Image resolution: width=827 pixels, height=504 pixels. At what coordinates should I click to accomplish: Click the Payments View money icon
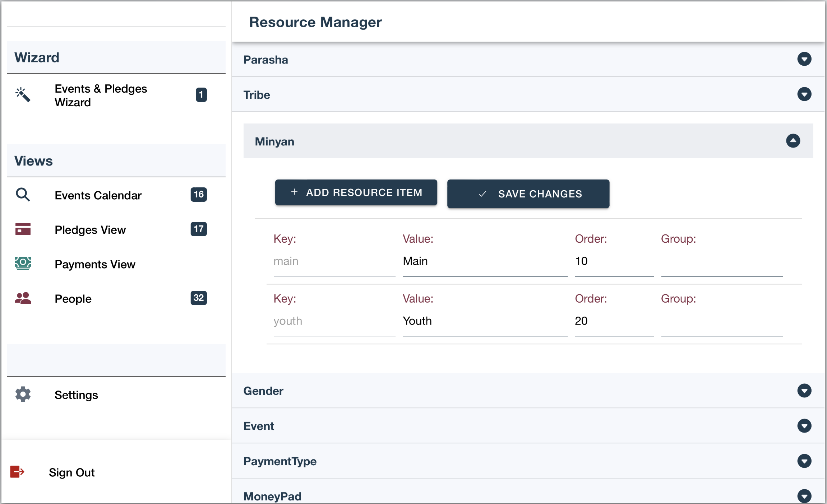click(x=23, y=263)
